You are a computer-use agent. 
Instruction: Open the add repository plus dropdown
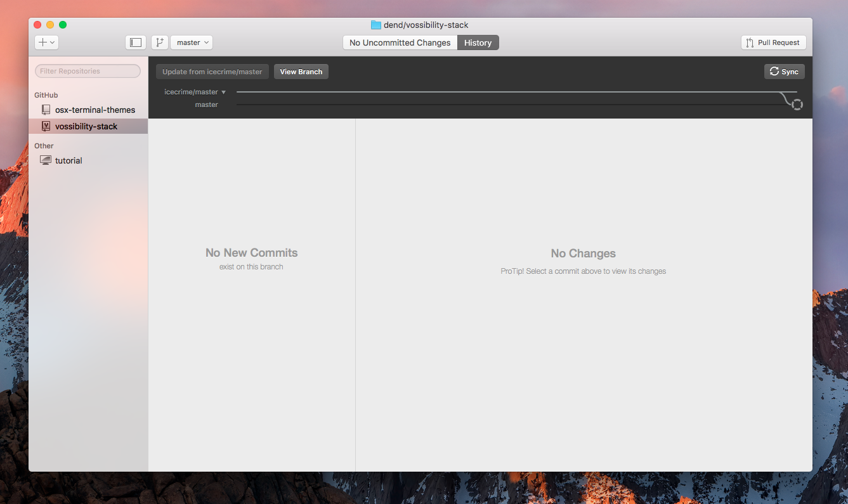coord(46,42)
